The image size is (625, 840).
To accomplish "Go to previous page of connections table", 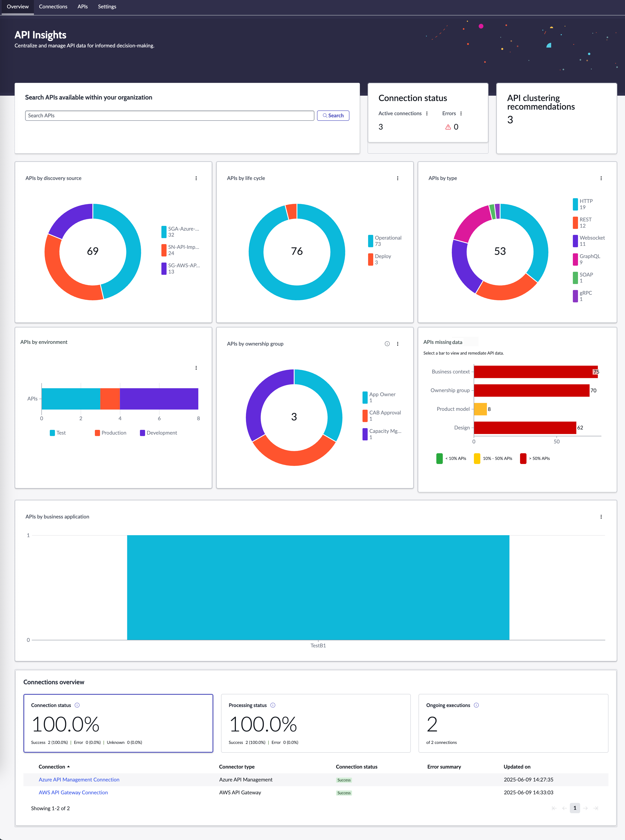I will click(564, 808).
